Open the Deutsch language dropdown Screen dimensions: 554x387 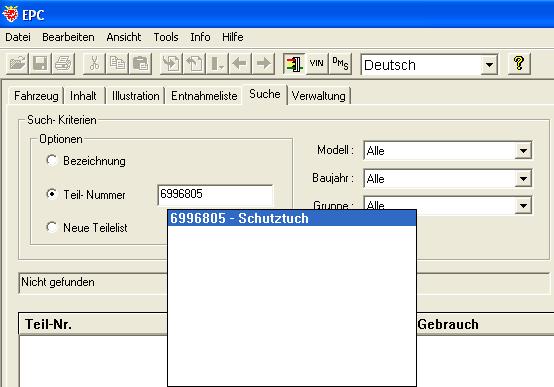pyautogui.click(x=489, y=65)
